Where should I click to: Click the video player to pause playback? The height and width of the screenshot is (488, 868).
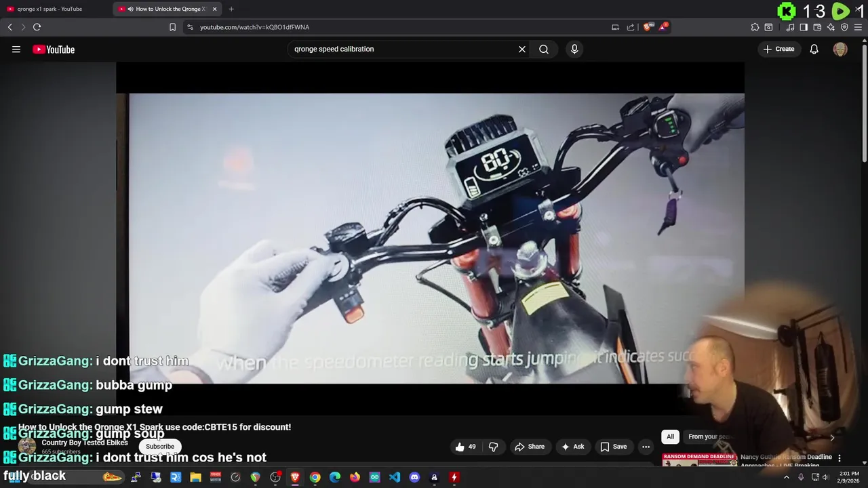coord(430,237)
